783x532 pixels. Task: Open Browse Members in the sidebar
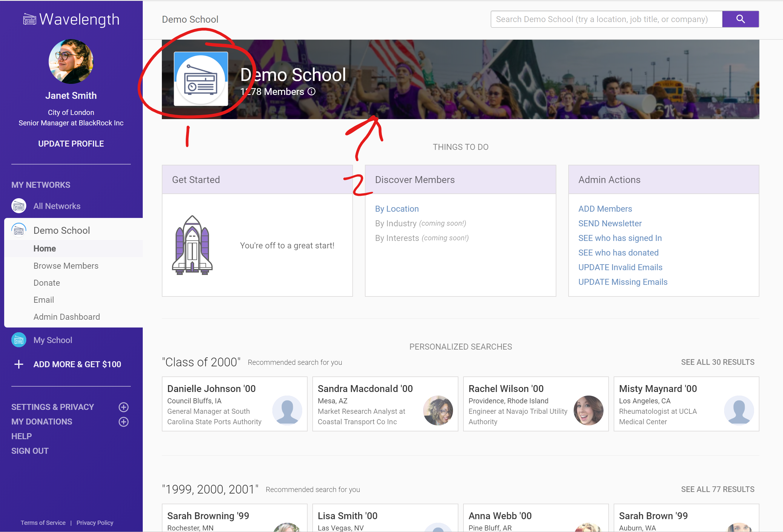tap(66, 266)
